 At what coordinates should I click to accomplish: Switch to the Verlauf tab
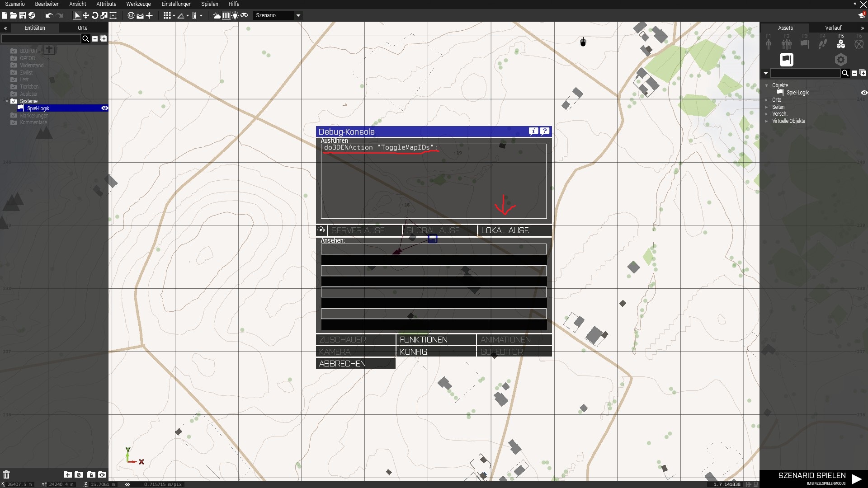833,28
